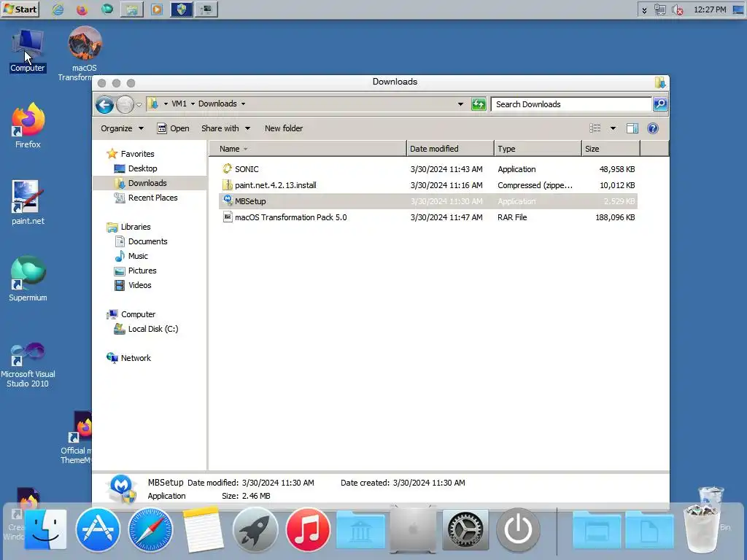Open System Preferences gear in dock

pyautogui.click(x=465, y=529)
